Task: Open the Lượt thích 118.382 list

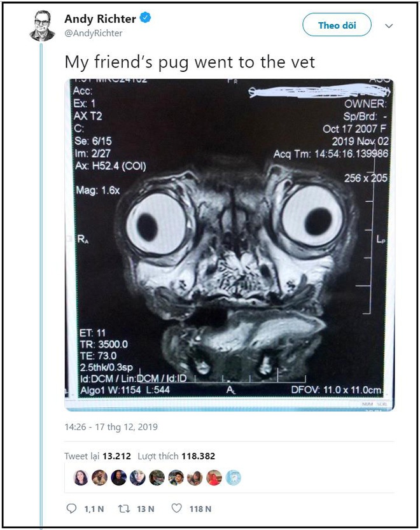Action: (176, 456)
